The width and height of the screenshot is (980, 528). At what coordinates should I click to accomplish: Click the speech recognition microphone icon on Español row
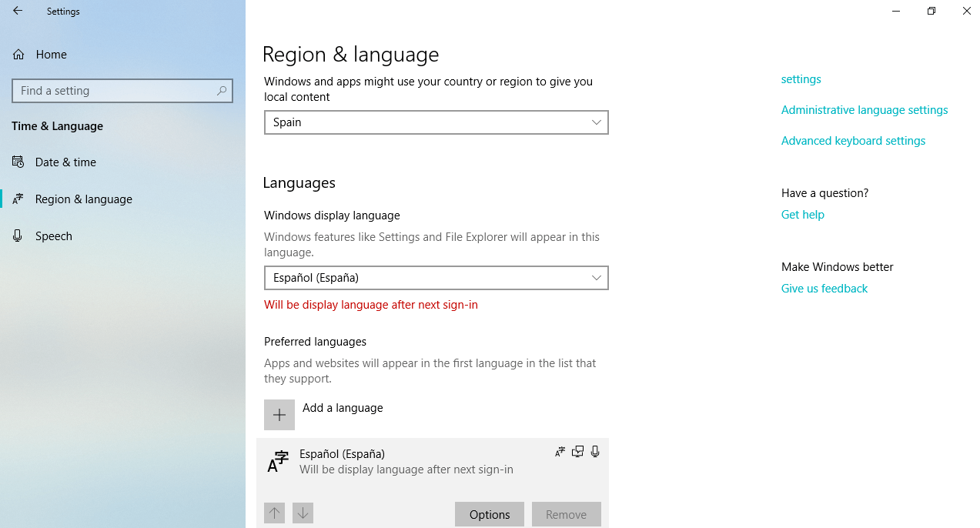point(595,452)
